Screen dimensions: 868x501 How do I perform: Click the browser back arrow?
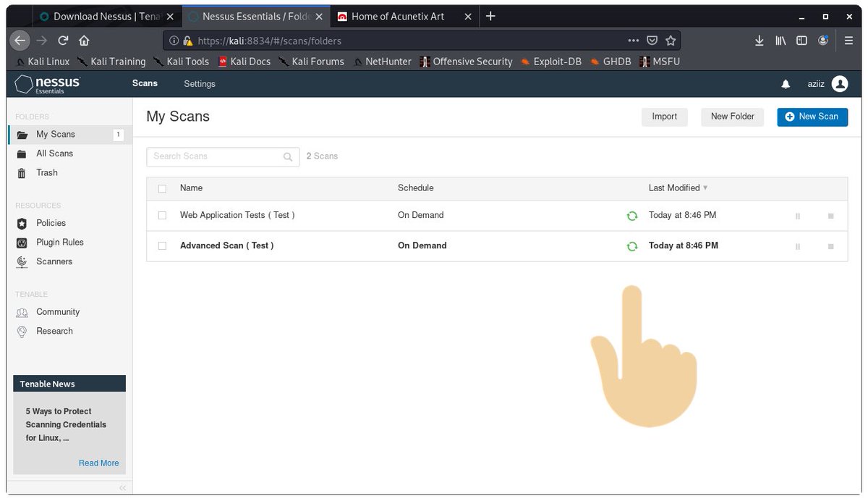click(20, 41)
